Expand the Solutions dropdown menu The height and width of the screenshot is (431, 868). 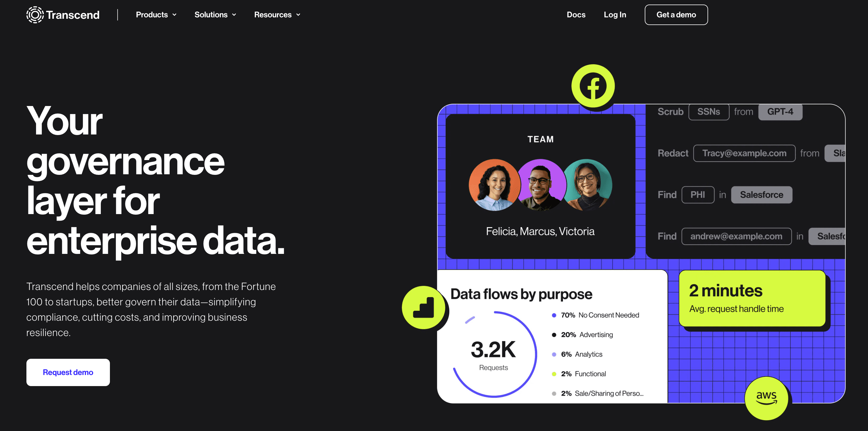(215, 15)
